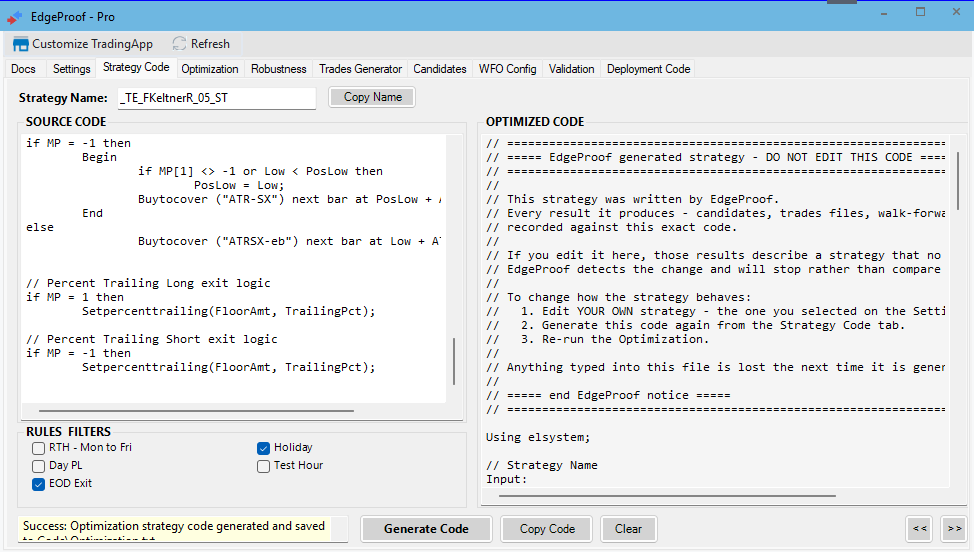The height and width of the screenshot is (552, 974).
Task: Click the Refresh label in toolbar
Action: [210, 44]
